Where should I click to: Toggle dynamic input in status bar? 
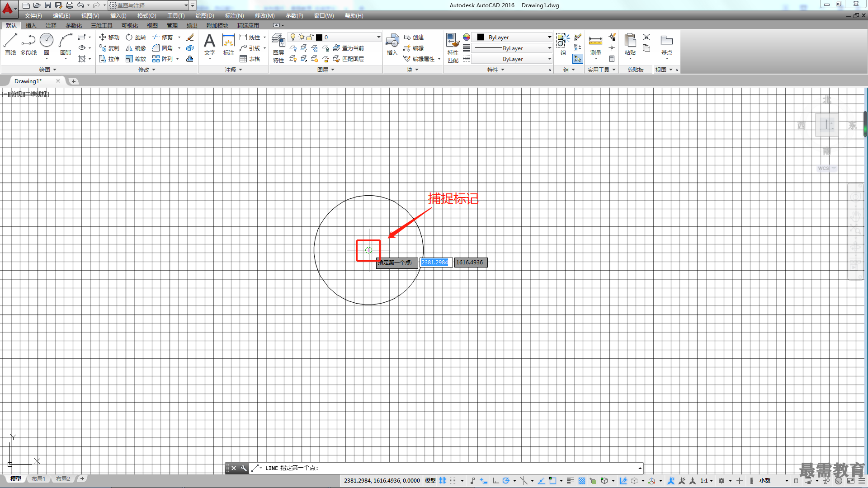coord(484,480)
